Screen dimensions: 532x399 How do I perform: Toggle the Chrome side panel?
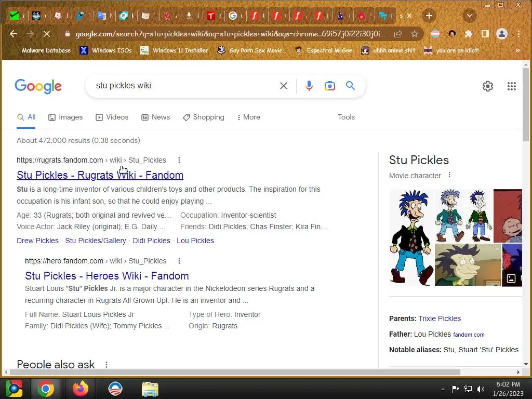485,34
